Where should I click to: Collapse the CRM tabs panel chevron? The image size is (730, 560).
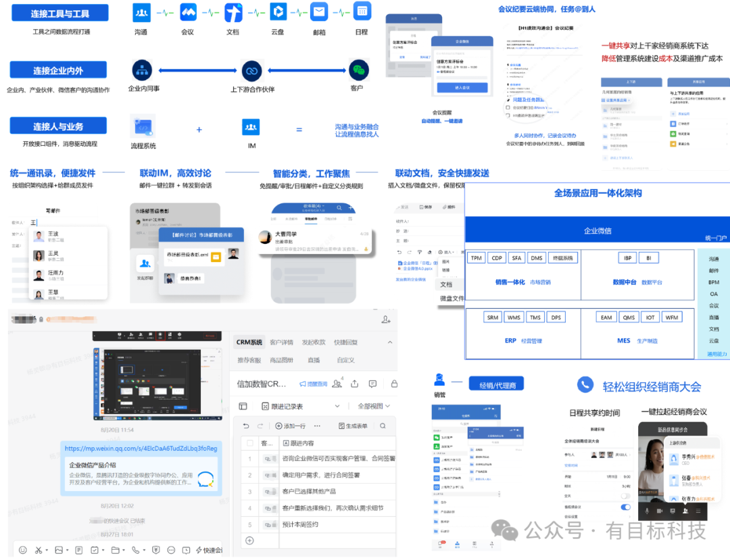point(390,342)
